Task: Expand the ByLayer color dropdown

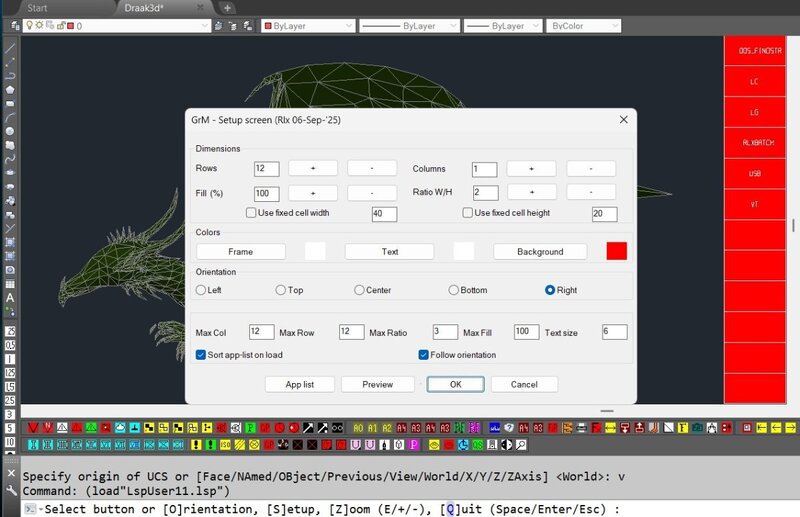Action: coord(308,26)
